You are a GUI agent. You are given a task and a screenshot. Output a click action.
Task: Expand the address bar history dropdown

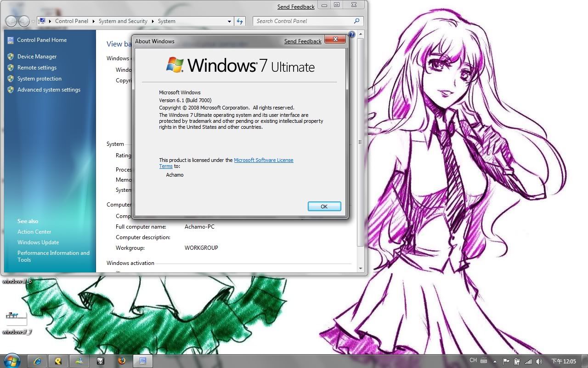pos(230,21)
